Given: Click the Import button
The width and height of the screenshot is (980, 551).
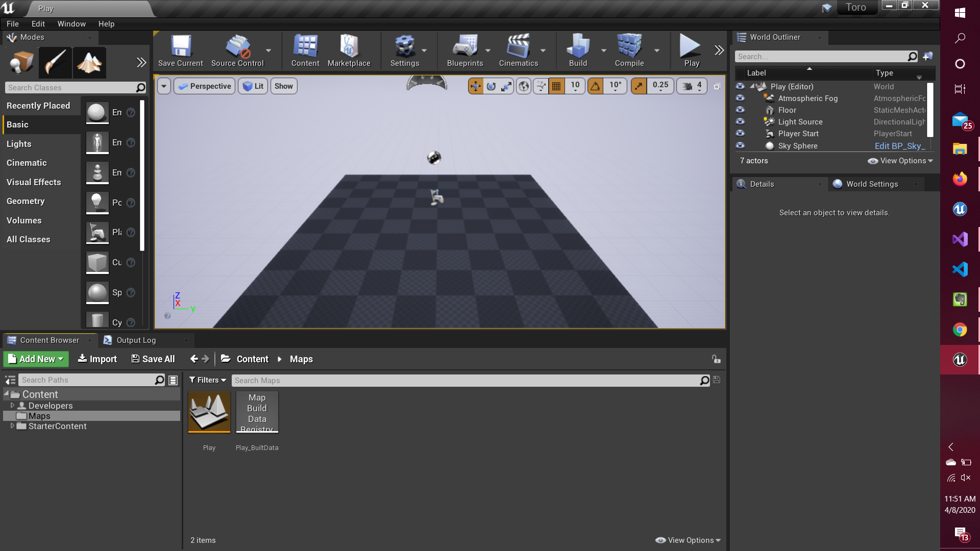Looking at the screenshot, I should [x=97, y=359].
